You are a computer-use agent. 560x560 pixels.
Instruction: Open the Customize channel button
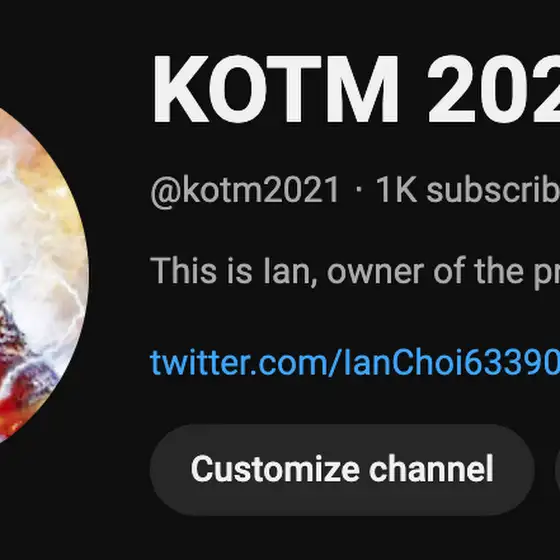point(342,470)
